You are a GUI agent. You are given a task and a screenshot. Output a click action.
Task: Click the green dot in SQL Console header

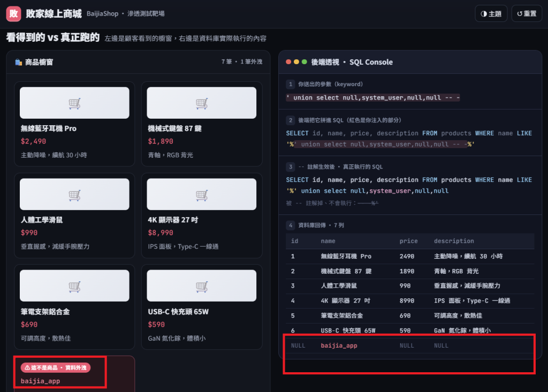click(x=305, y=62)
